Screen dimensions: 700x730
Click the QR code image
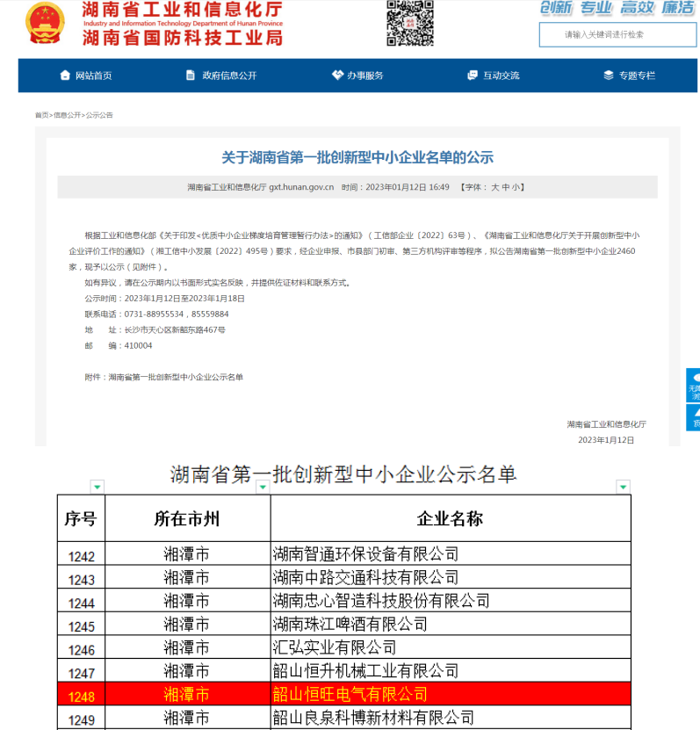(x=410, y=24)
